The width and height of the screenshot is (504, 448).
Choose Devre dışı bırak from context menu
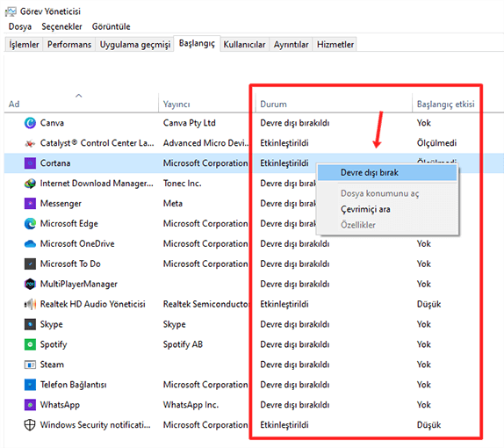387,173
